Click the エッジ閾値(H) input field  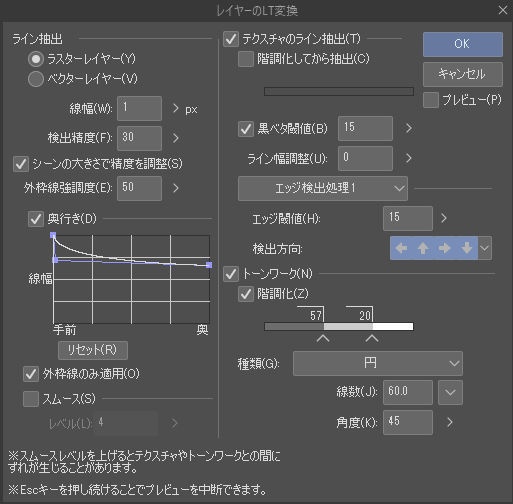click(408, 218)
